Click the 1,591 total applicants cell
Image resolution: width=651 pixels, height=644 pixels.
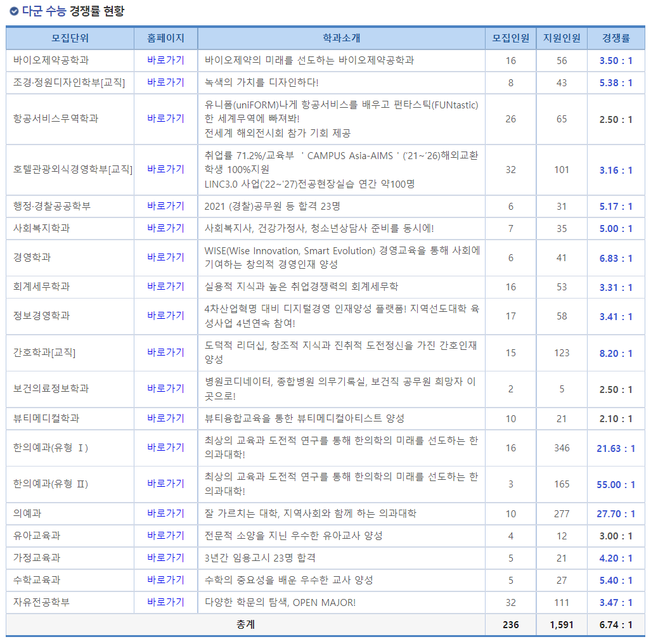(x=561, y=624)
